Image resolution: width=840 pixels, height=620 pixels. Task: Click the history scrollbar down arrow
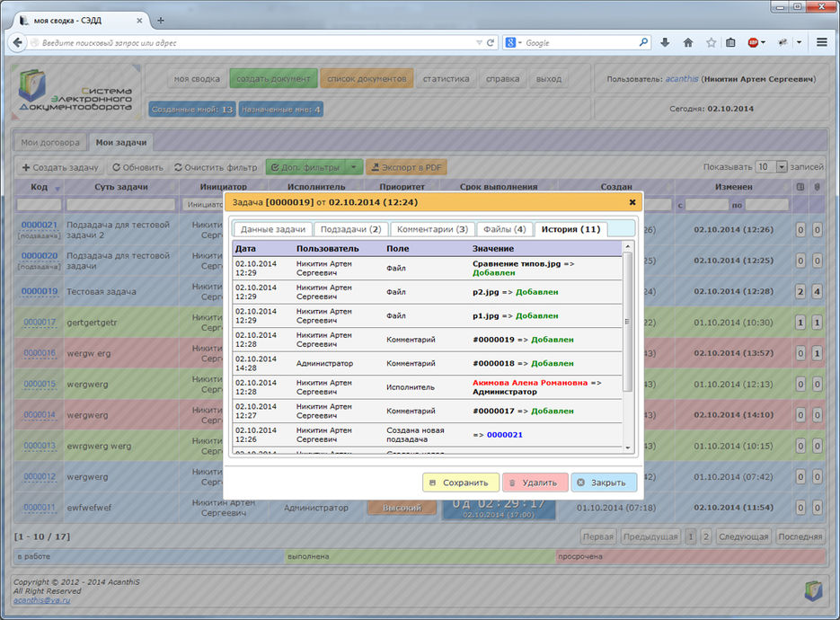pos(628,448)
